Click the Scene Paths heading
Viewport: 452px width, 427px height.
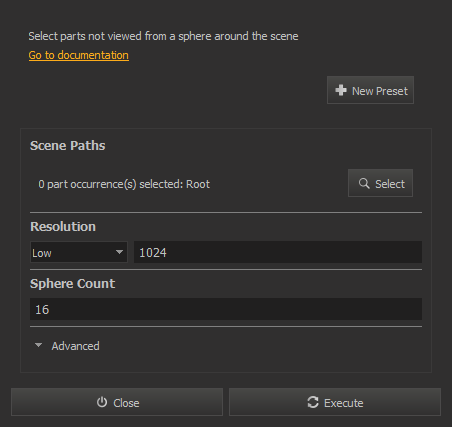click(68, 146)
